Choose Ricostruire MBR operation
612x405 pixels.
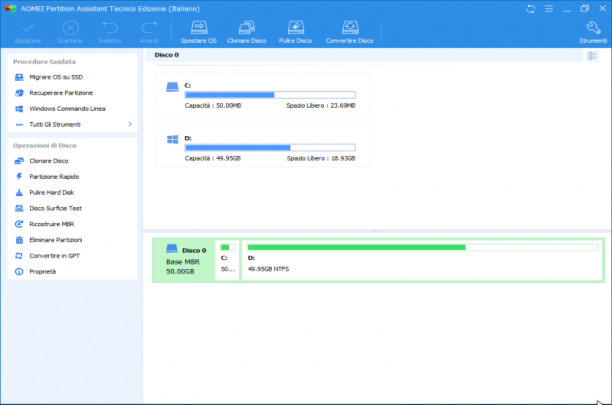tap(52, 224)
